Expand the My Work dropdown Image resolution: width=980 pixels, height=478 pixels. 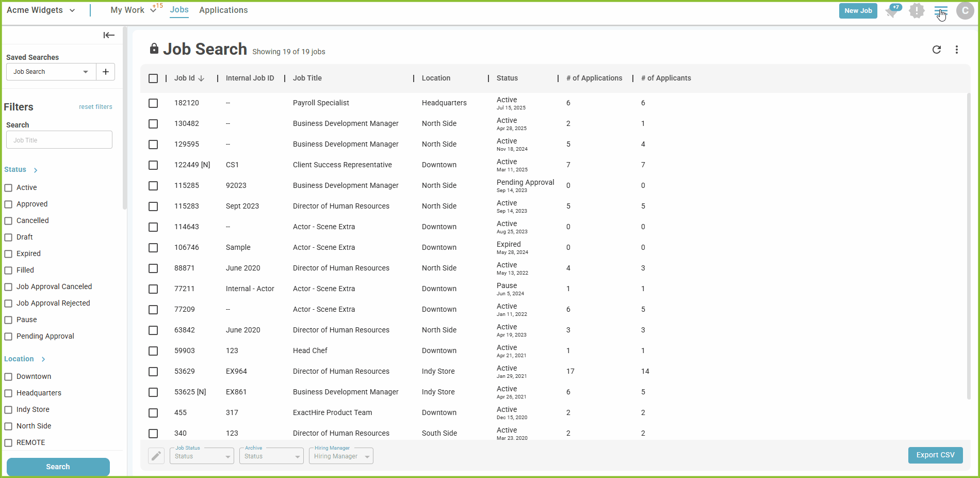point(153,10)
